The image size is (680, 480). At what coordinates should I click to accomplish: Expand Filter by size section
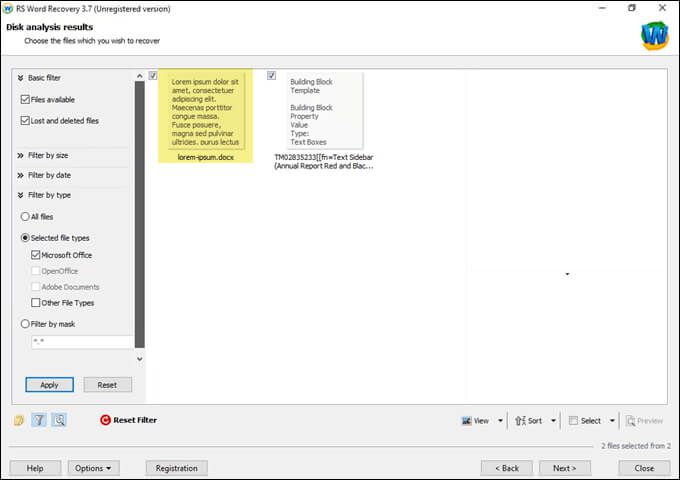[20, 155]
